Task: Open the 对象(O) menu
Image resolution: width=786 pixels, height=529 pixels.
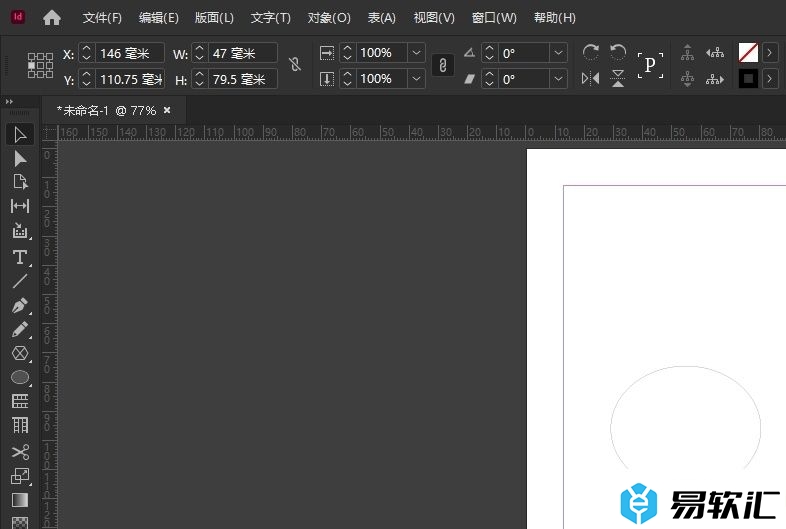Action: [x=329, y=18]
